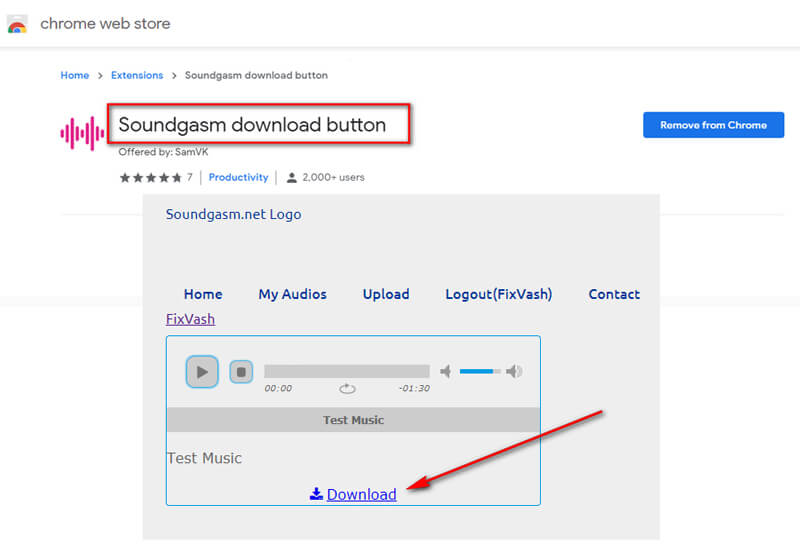
Task: Click the Offered by: SamVK text
Action: [163, 152]
